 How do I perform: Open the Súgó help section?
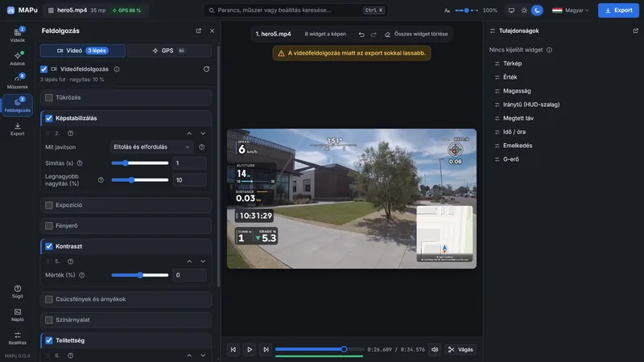click(17, 291)
